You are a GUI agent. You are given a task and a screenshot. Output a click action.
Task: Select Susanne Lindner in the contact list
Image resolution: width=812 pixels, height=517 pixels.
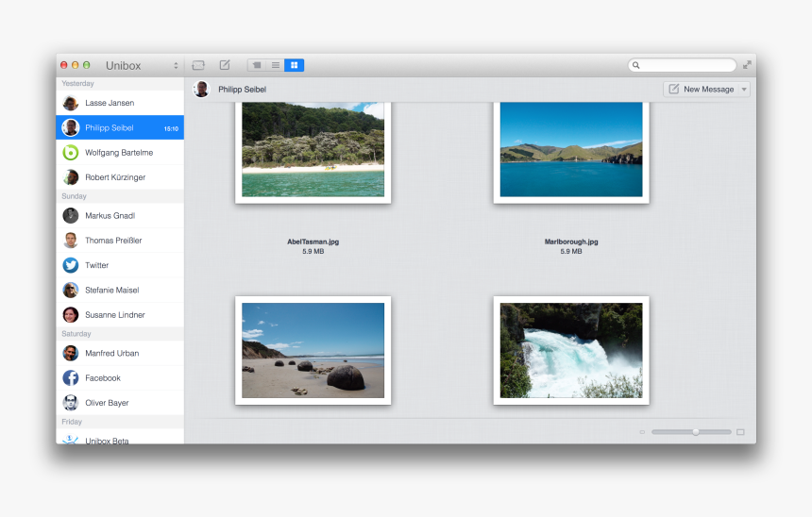116,315
